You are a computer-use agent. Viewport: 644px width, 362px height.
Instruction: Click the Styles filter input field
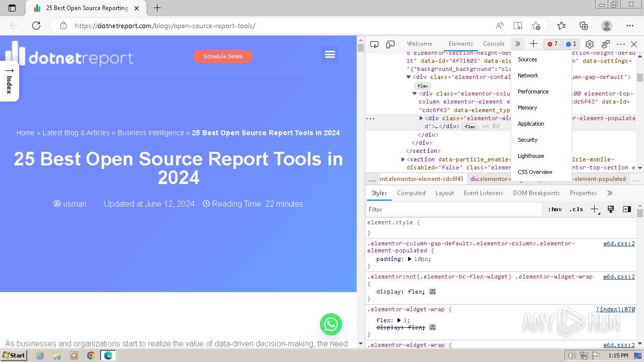pos(454,209)
